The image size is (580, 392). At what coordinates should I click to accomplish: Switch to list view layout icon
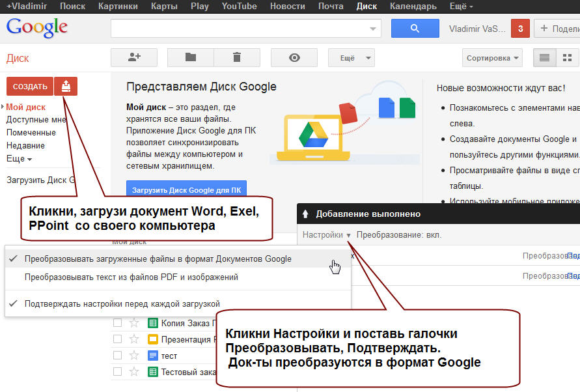544,58
